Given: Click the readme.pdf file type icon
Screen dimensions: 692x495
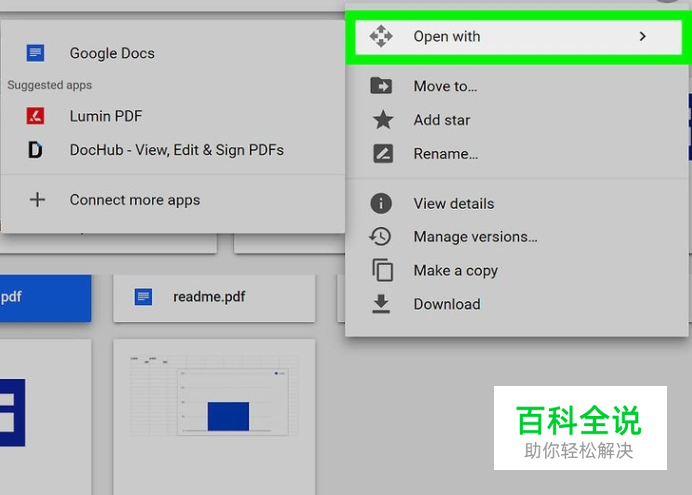Looking at the screenshot, I should 143,297.
